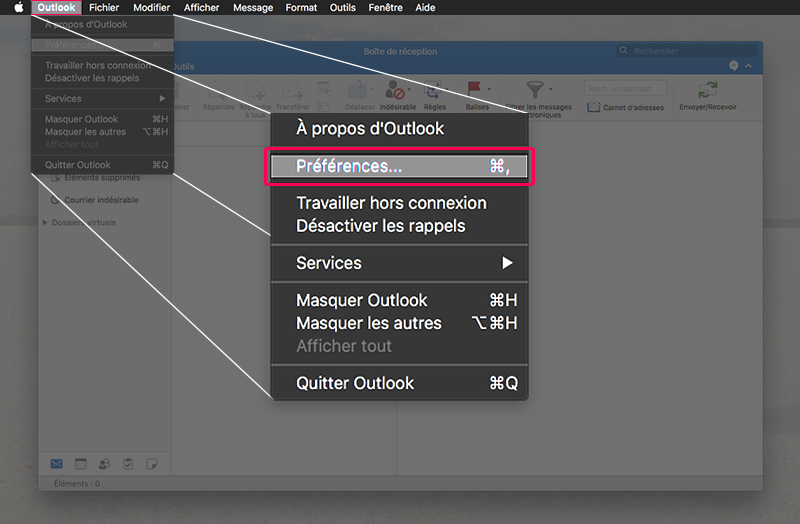This screenshot has height=524, width=800.
Task: Open the Balises dropdown arrow
Action: pyautogui.click(x=489, y=89)
